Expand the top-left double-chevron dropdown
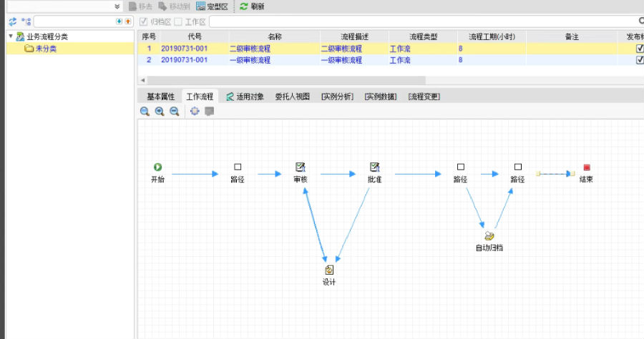This screenshot has width=644, height=339. pos(118,6)
